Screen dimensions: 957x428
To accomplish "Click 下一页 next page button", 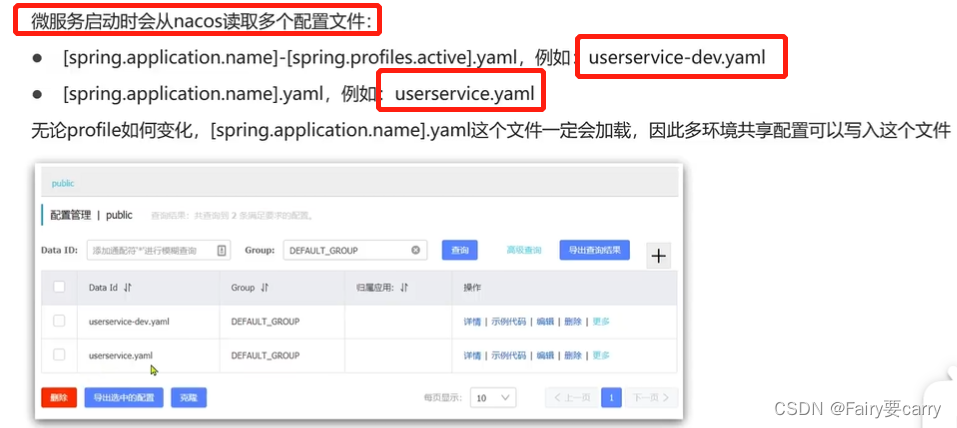I will [x=651, y=397].
